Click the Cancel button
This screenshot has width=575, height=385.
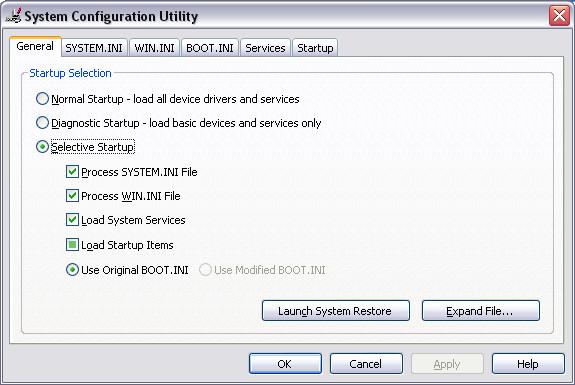click(x=366, y=364)
